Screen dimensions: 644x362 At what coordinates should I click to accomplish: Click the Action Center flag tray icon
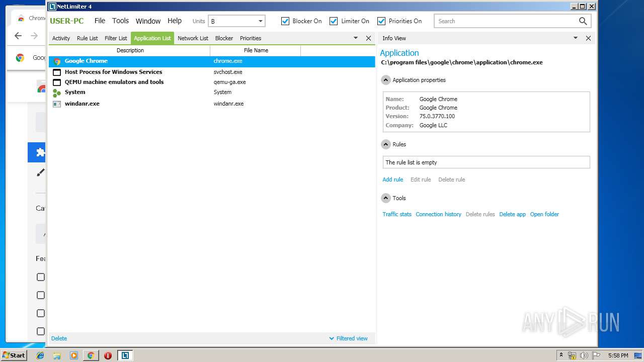(x=596, y=355)
